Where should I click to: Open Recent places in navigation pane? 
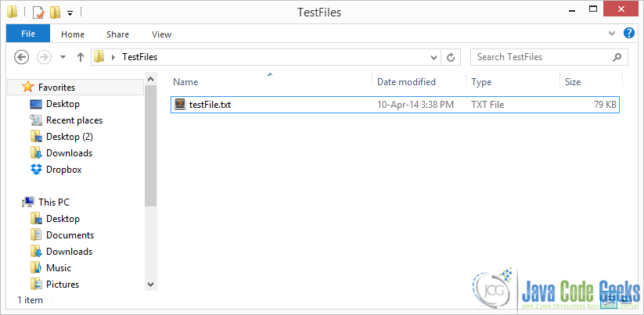coord(74,120)
